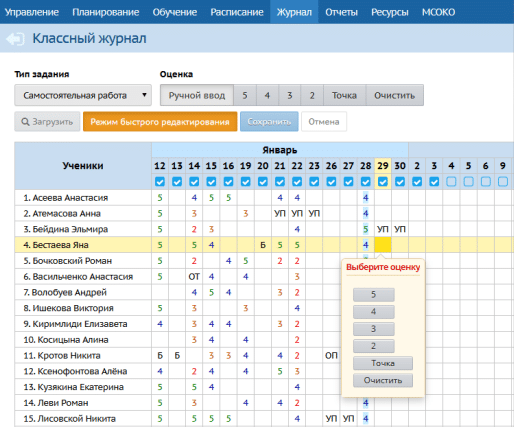
Task: Pick grade 2 in Выберите оценку popup
Action: pos(374,346)
